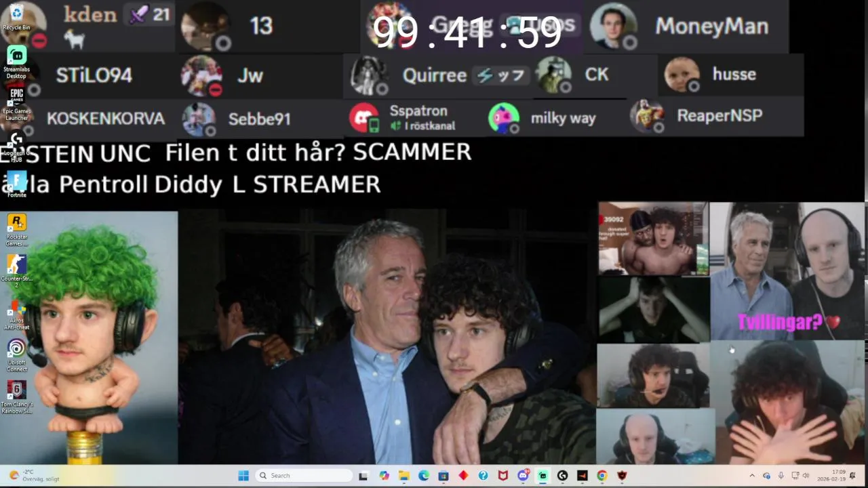The height and width of the screenshot is (488, 868).
Task: Open Discord from the taskbar
Action: pyautogui.click(x=523, y=476)
